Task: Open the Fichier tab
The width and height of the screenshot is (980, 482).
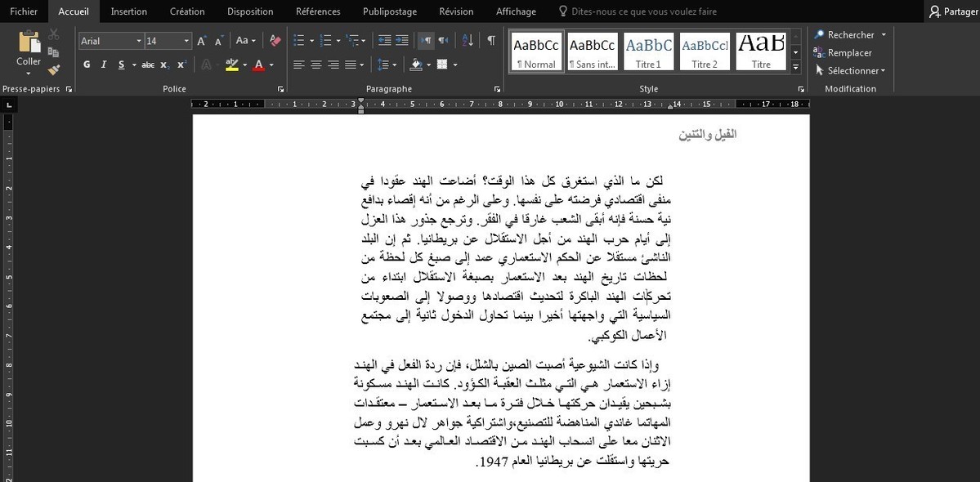Action: click(24, 11)
